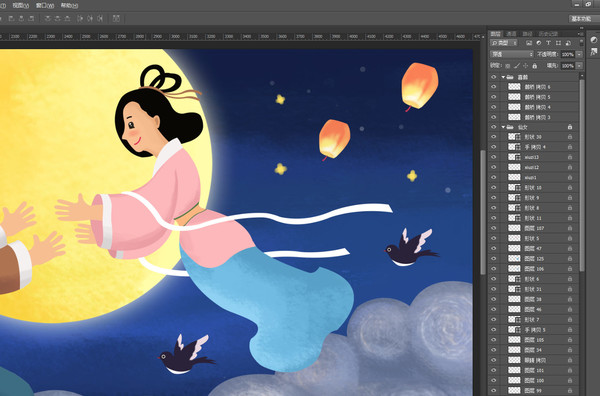Open the 窗口 menu
The image size is (600, 396).
pos(45,5)
